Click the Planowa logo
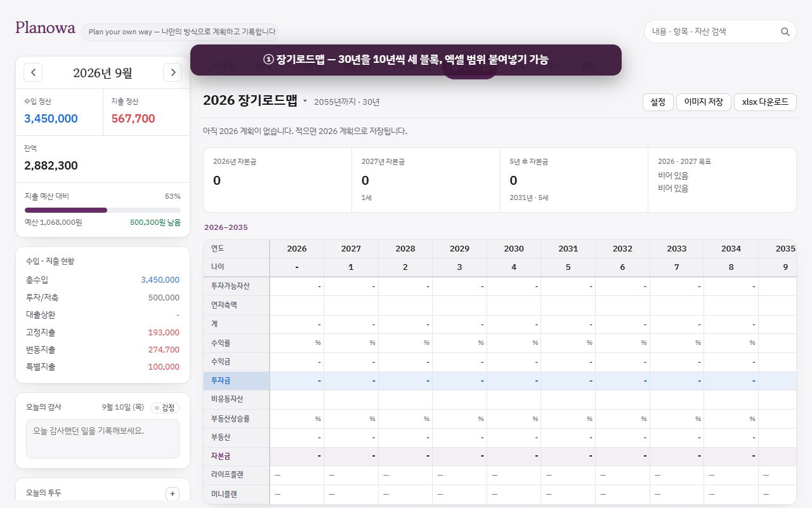 coord(45,28)
